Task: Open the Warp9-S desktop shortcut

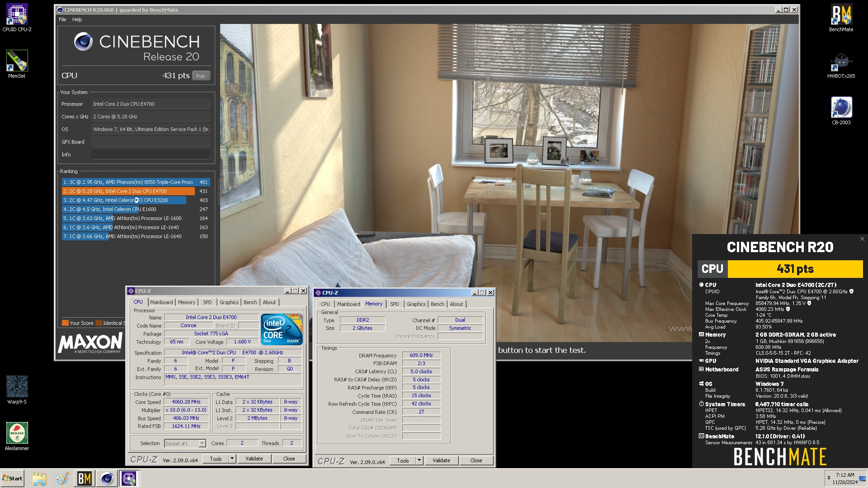Action: pyautogui.click(x=17, y=390)
